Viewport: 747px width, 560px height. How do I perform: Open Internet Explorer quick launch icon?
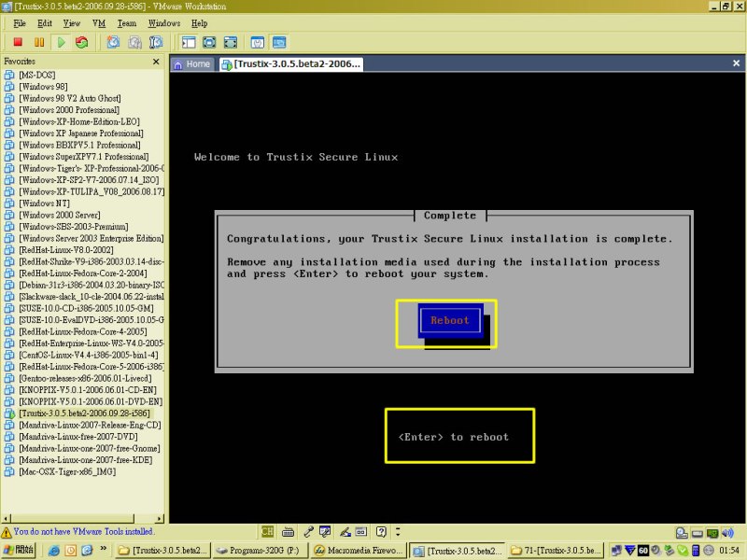54,551
